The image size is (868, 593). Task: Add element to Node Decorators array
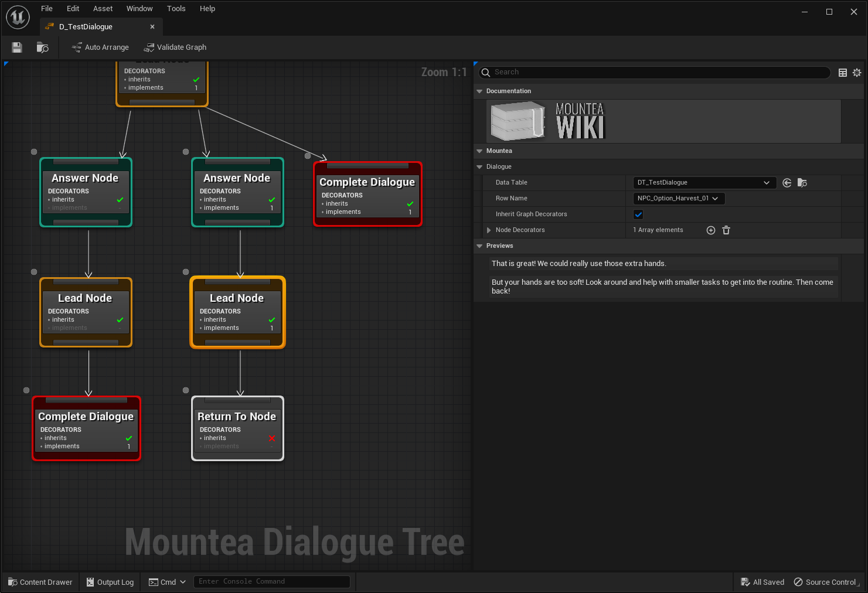tap(711, 230)
